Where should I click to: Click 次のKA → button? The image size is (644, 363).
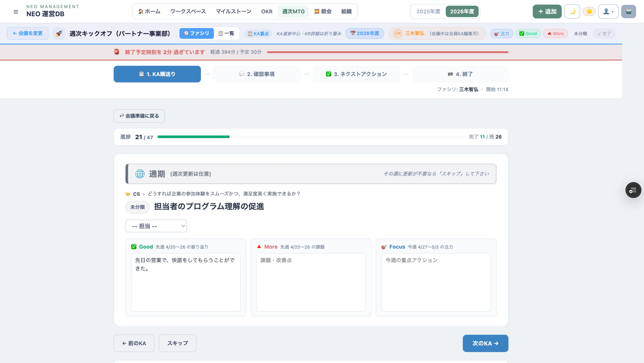tap(485, 343)
